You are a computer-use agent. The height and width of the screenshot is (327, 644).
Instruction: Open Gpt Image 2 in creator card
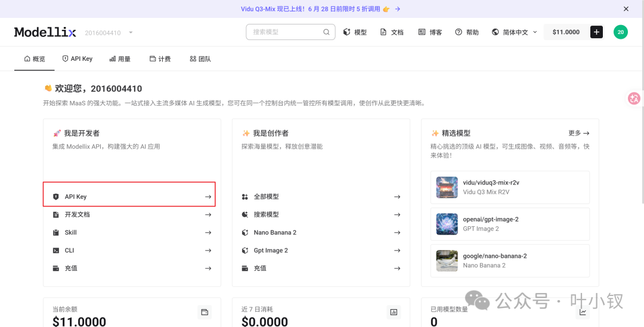pyautogui.click(x=321, y=250)
